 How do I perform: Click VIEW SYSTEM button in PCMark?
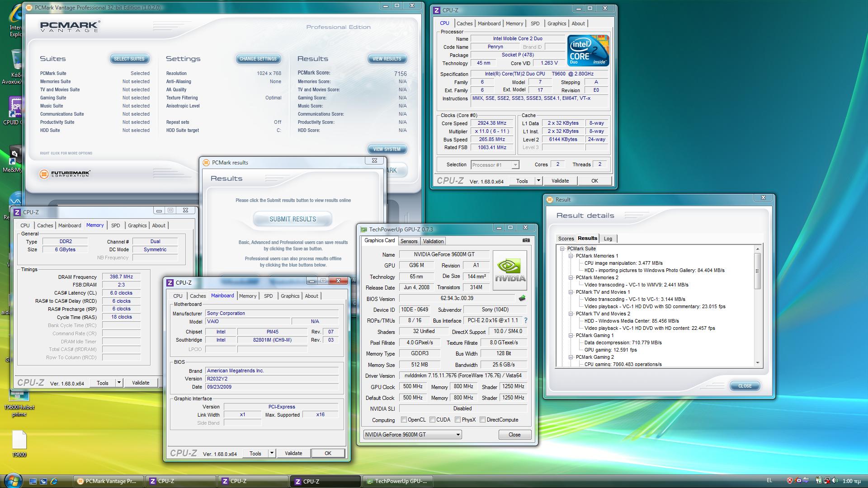click(387, 149)
